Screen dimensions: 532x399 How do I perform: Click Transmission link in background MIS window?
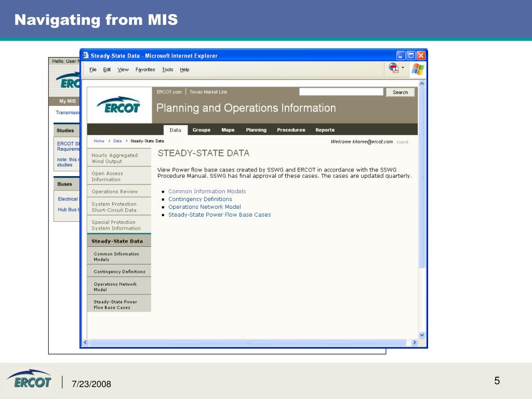tap(68, 112)
